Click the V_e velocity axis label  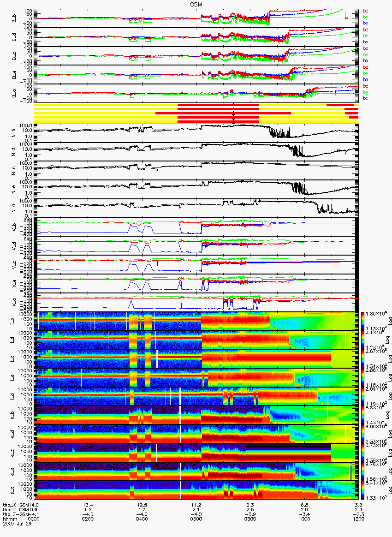pyautogui.click(x=14, y=283)
